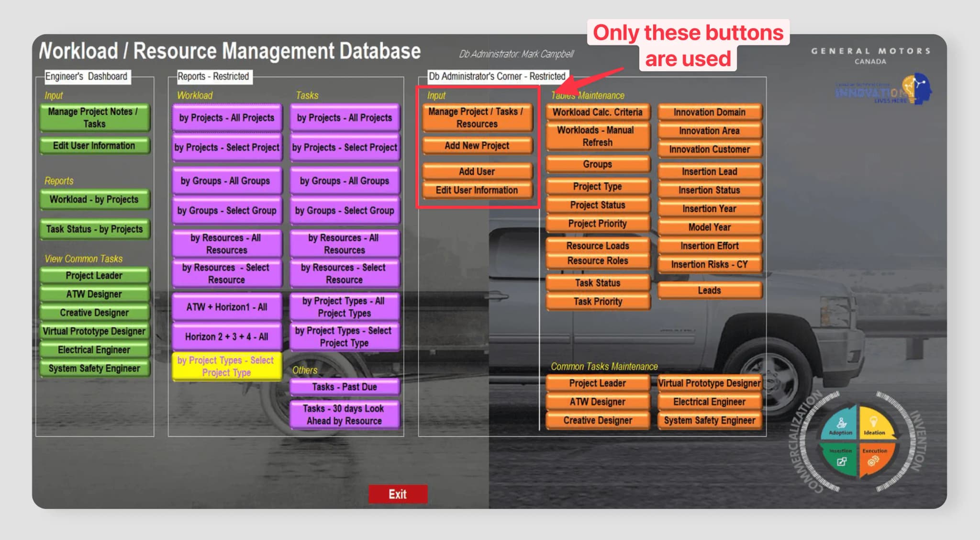This screenshot has height=540, width=980.
Task: Open the Model Year table
Action: coord(710,227)
